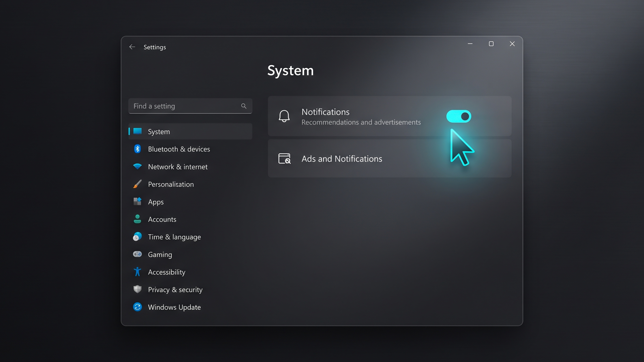The width and height of the screenshot is (644, 362).
Task: Maximize the Settings window
Action: click(491, 44)
